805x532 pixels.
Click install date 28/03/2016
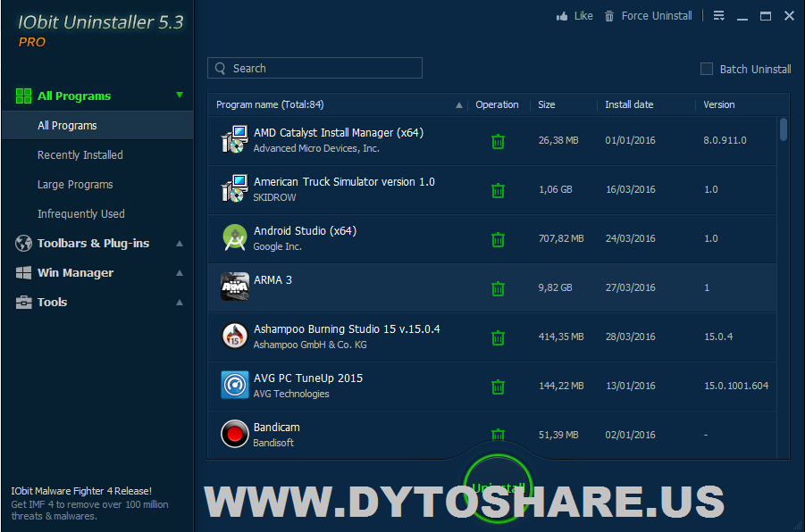pyautogui.click(x=631, y=337)
